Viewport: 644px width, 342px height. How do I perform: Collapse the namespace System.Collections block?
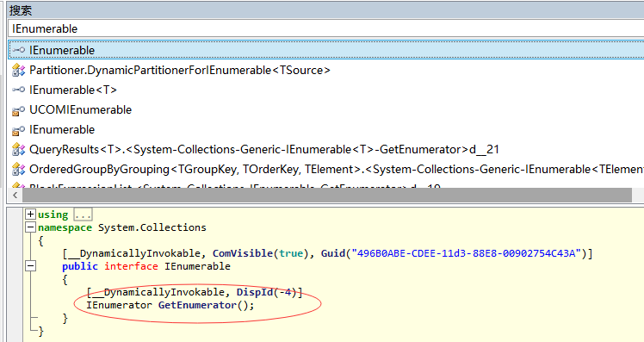point(30,227)
